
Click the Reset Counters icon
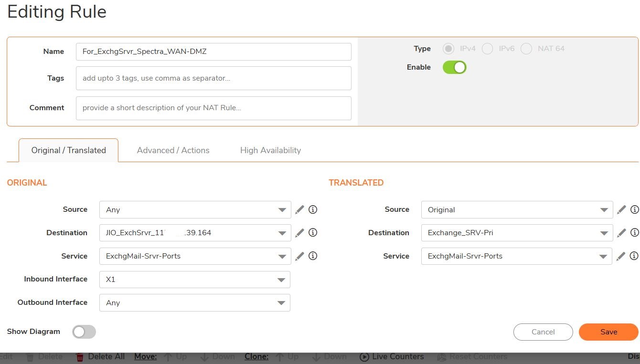441,357
